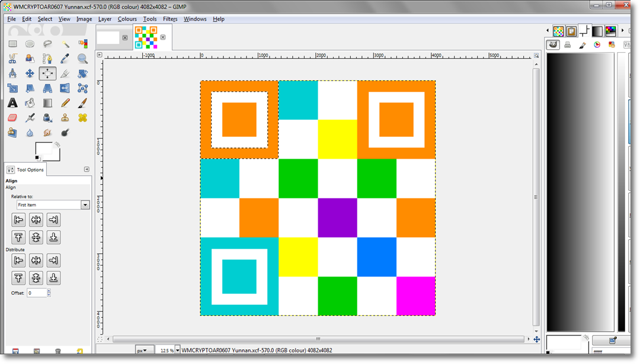Viewport: 640px width, 364px height.
Task: Click the Offset value input field
Action: 37,292
